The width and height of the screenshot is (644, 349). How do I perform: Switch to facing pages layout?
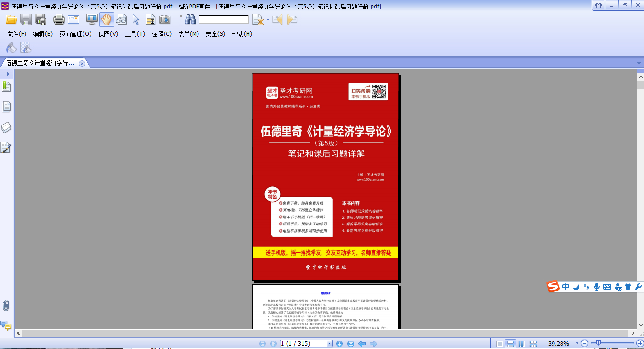click(522, 344)
